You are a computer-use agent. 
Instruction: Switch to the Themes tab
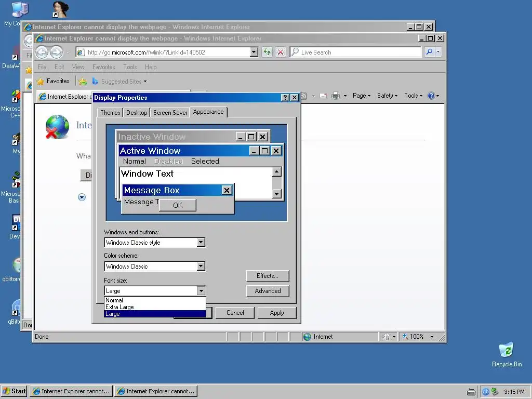click(110, 113)
